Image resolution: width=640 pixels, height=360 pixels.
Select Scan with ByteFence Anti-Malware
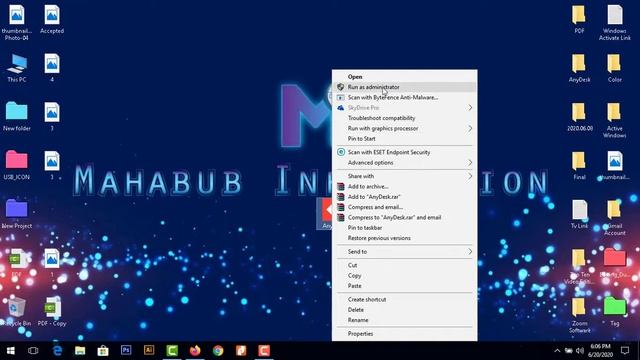(x=404, y=97)
